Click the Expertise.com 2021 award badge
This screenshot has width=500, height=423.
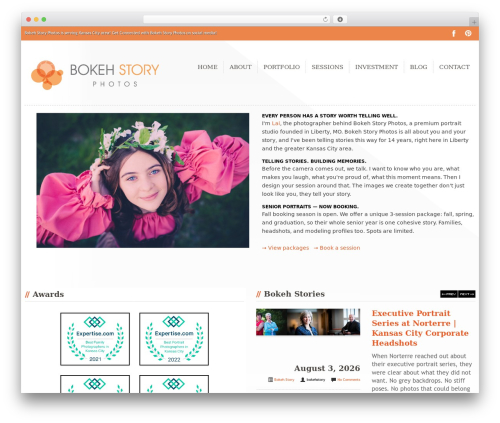tap(95, 339)
